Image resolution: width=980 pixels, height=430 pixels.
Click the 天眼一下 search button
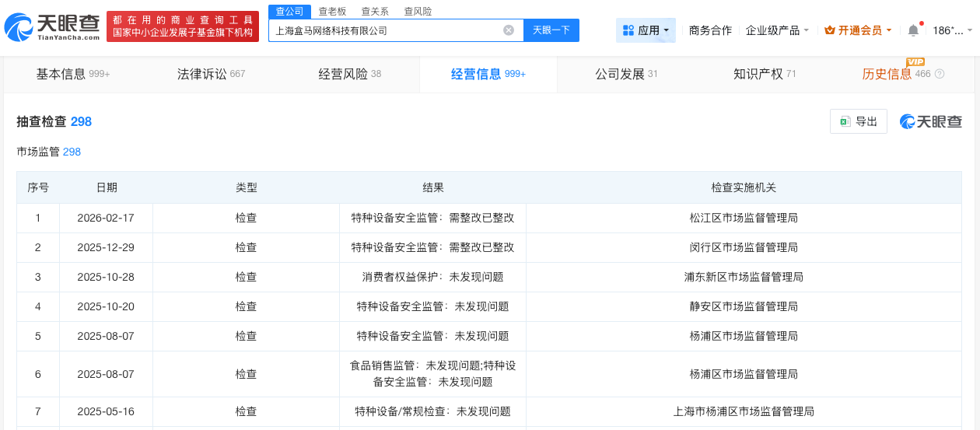(551, 30)
